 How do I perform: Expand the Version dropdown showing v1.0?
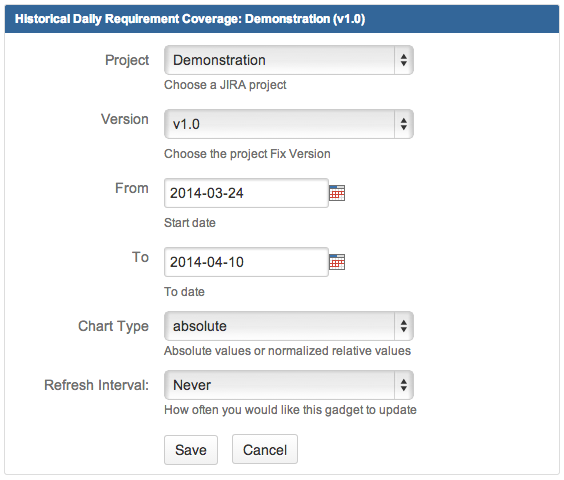pos(288,124)
